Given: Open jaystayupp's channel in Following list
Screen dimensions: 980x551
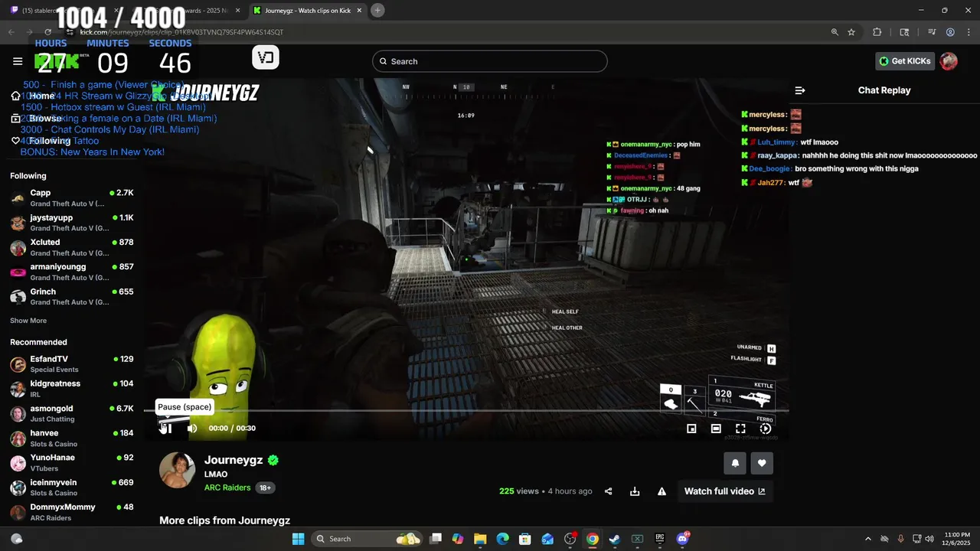Looking at the screenshot, I should 72,223.
